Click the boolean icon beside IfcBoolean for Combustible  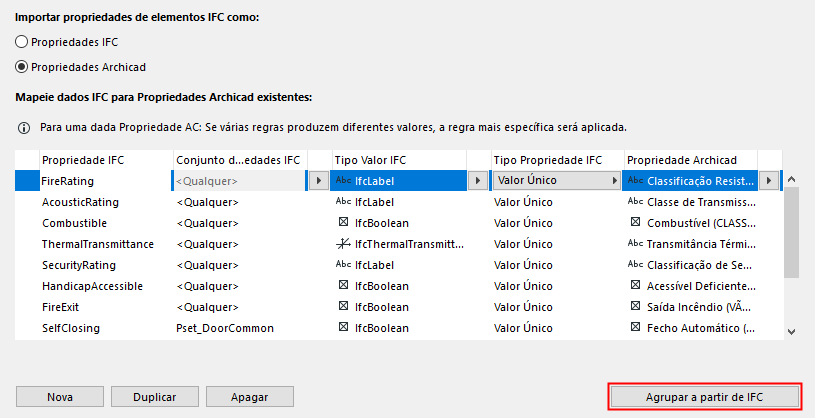342,223
